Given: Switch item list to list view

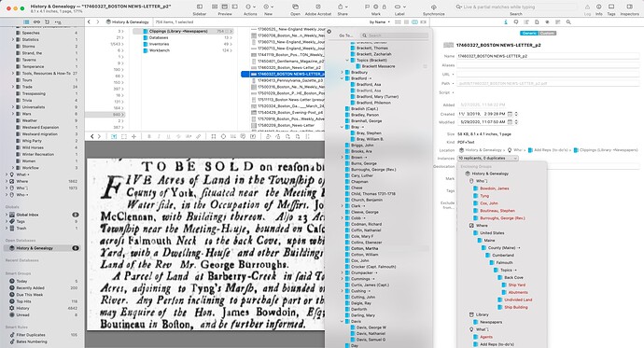Looking at the screenshot, I should [406, 22].
